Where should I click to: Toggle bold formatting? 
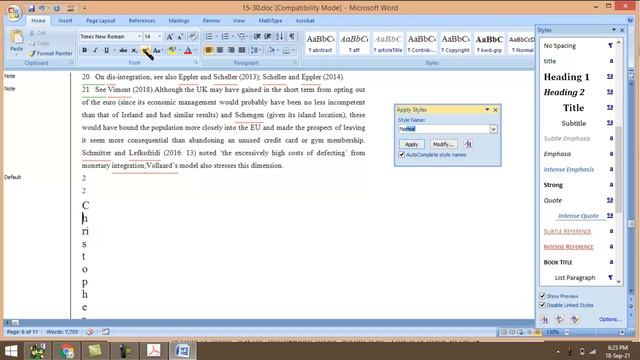tap(84, 50)
